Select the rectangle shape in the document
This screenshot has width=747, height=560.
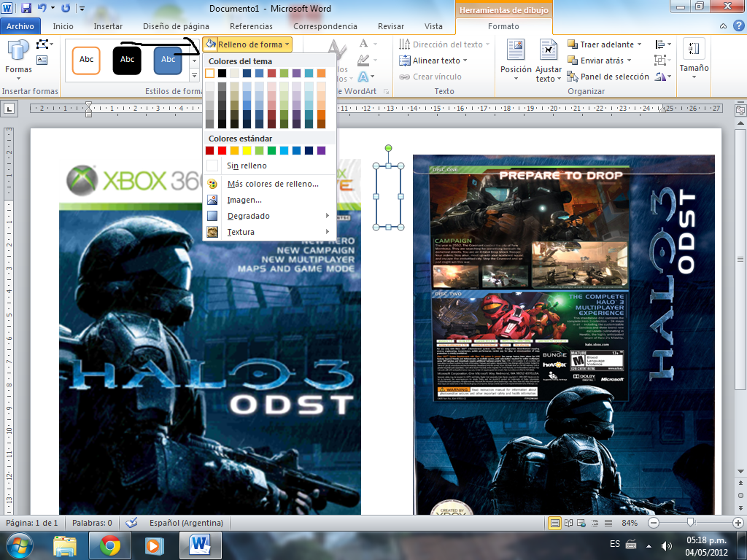(x=388, y=196)
